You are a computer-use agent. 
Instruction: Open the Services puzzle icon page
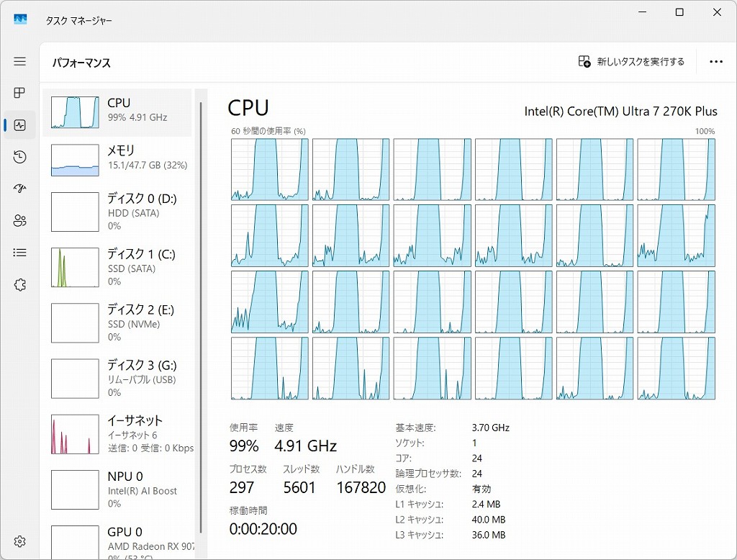[x=19, y=284]
